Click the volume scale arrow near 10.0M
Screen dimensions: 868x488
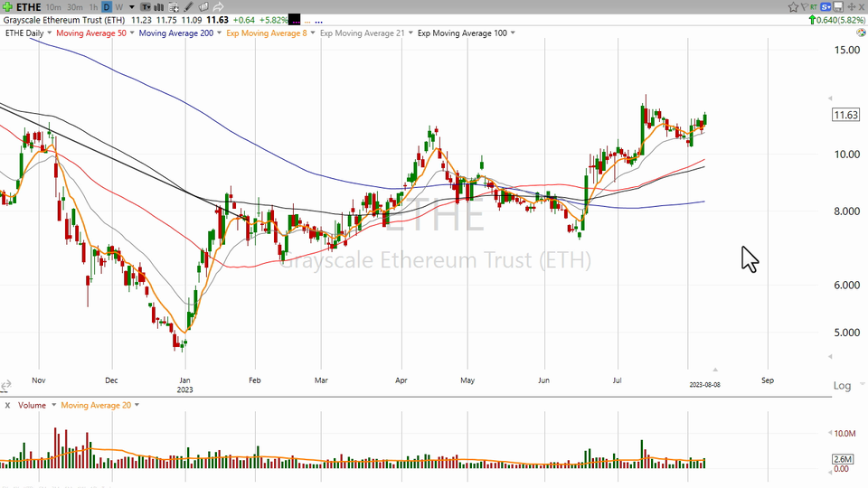pyautogui.click(x=830, y=433)
